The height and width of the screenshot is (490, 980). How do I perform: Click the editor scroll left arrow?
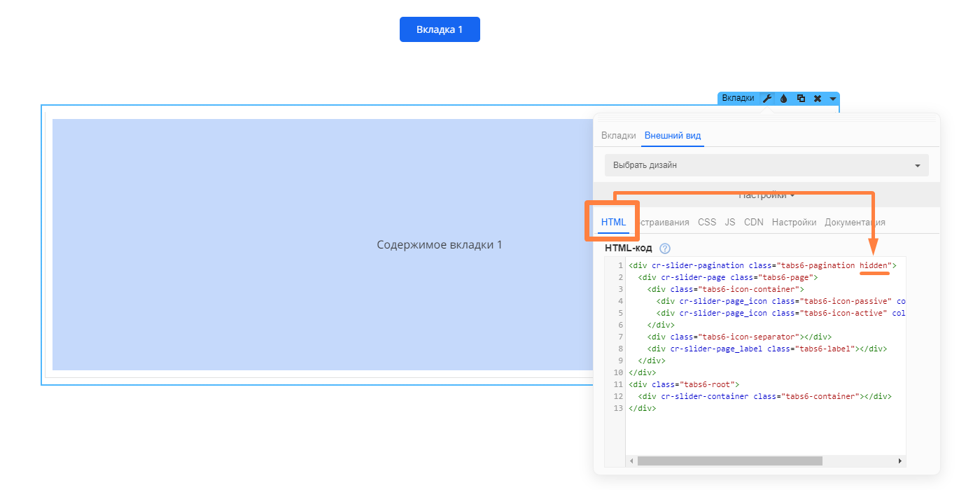pyautogui.click(x=631, y=461)
